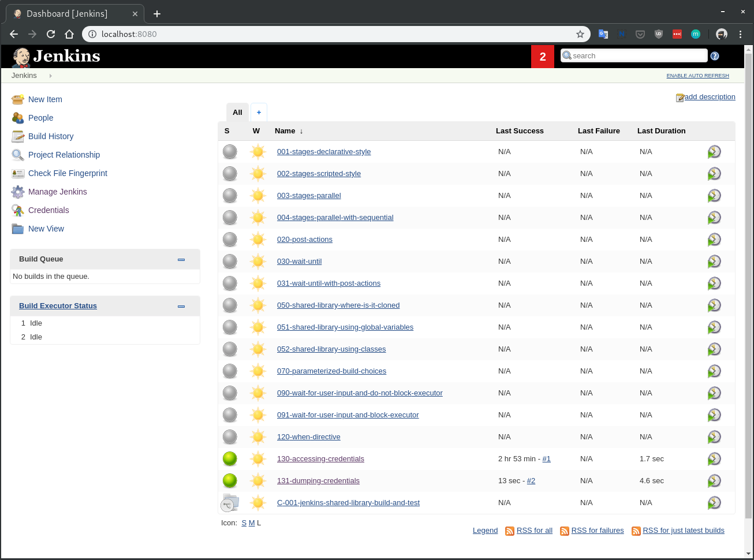Schedule a build for 131-dumping-credentials
The height and width of the screenshot is (560, 754).
coord(714,481)
